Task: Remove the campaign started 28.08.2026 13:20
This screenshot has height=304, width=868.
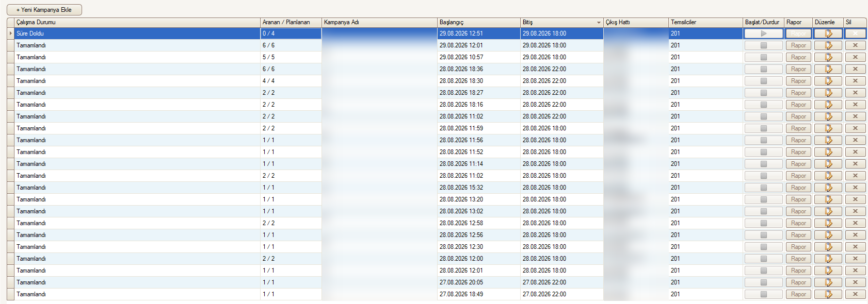Action: point(855,199)
